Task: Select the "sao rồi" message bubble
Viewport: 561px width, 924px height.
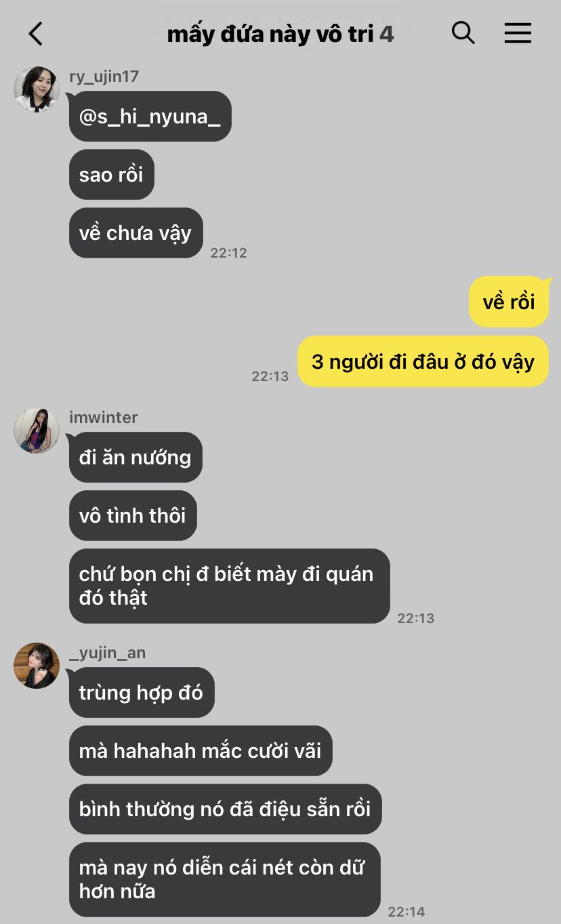Action: 111,175
